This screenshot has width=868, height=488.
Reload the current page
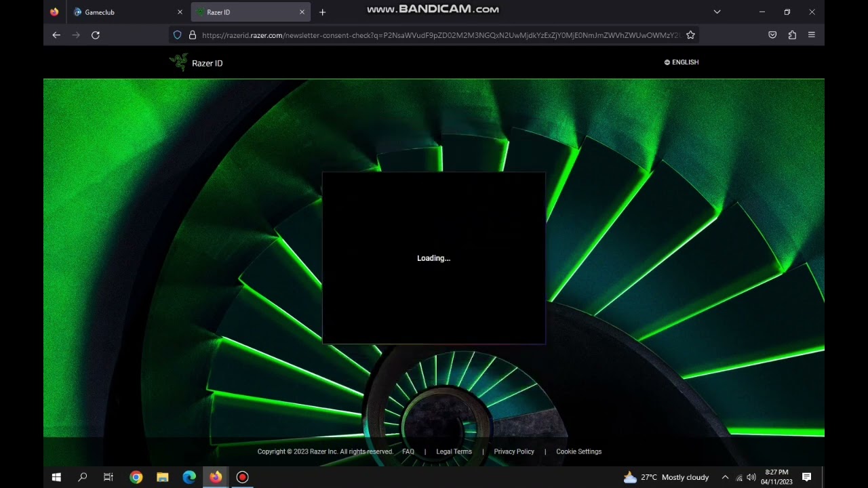(96, 35)
